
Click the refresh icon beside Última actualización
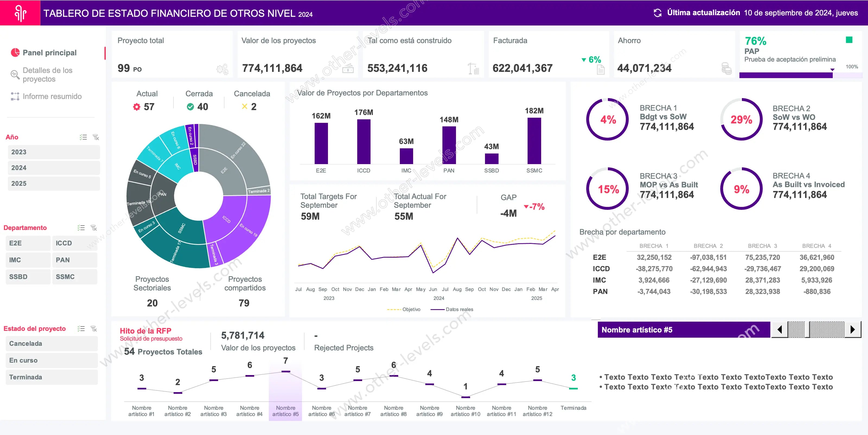tap(658, 13)
